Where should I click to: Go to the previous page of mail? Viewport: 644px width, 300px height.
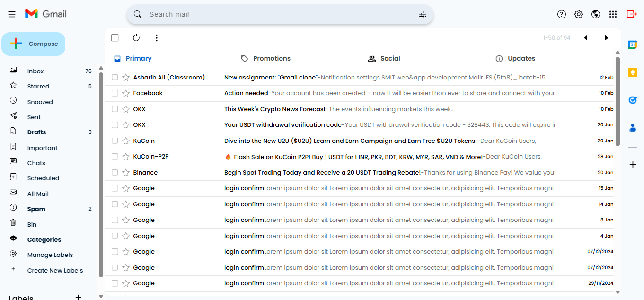pos(586,38)
